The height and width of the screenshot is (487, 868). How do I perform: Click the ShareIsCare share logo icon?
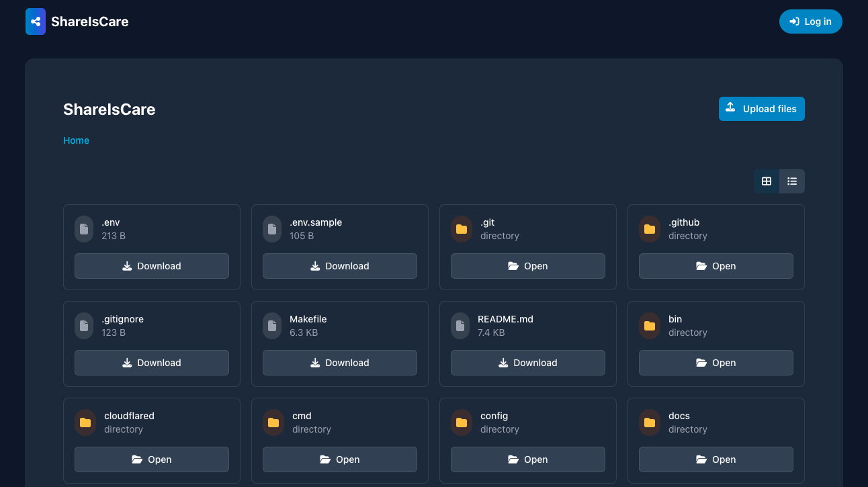[36, 21]
